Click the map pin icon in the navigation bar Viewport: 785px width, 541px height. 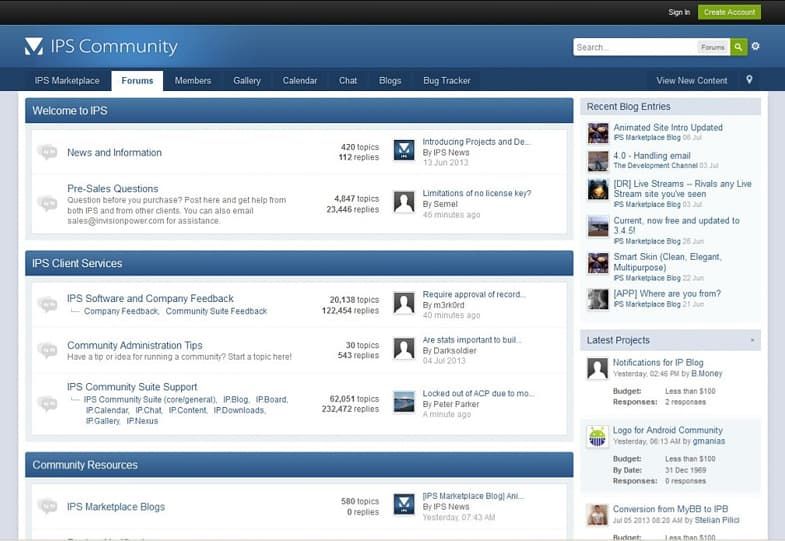coord(749,80)
